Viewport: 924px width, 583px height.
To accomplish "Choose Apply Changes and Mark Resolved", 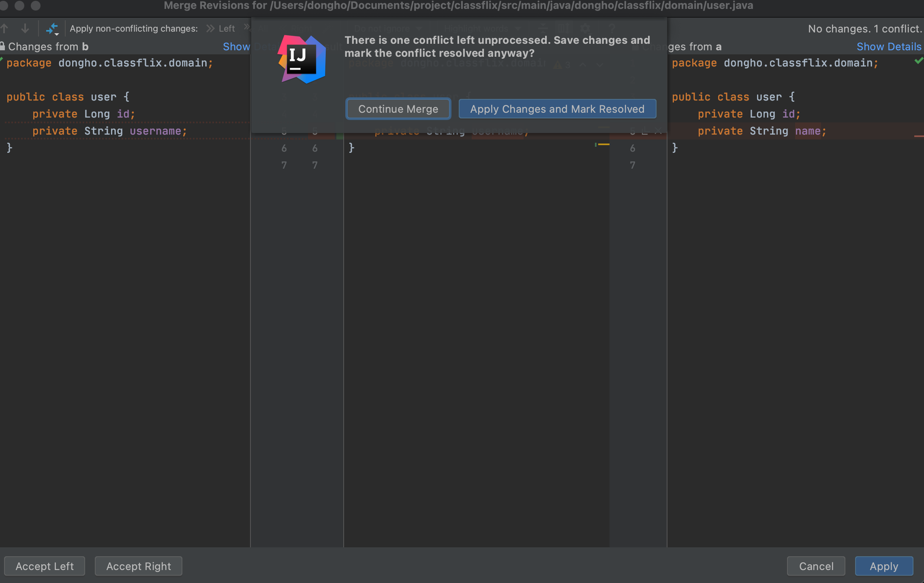I will (x=557, y=109).
